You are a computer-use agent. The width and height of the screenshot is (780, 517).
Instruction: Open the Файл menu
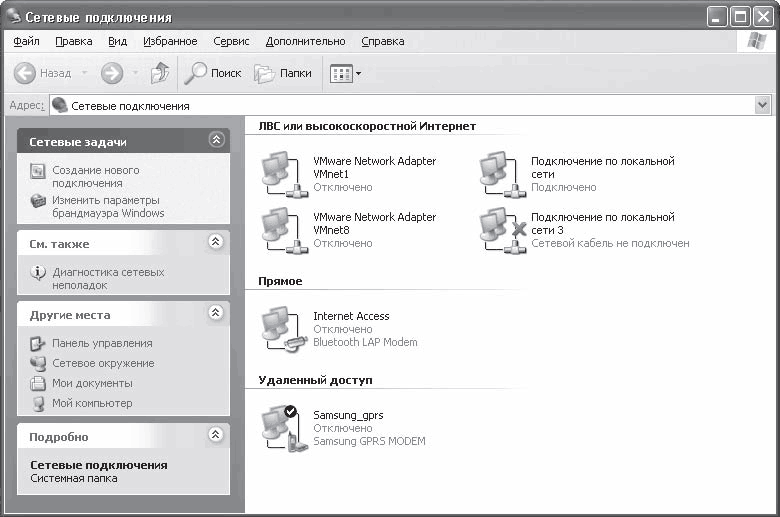click(x=26, y=41)
